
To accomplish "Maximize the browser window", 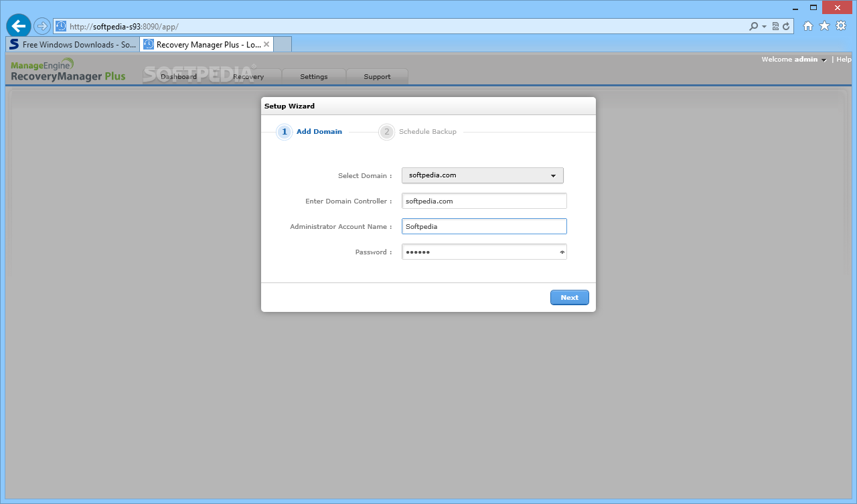I will (x=813, y=7).
